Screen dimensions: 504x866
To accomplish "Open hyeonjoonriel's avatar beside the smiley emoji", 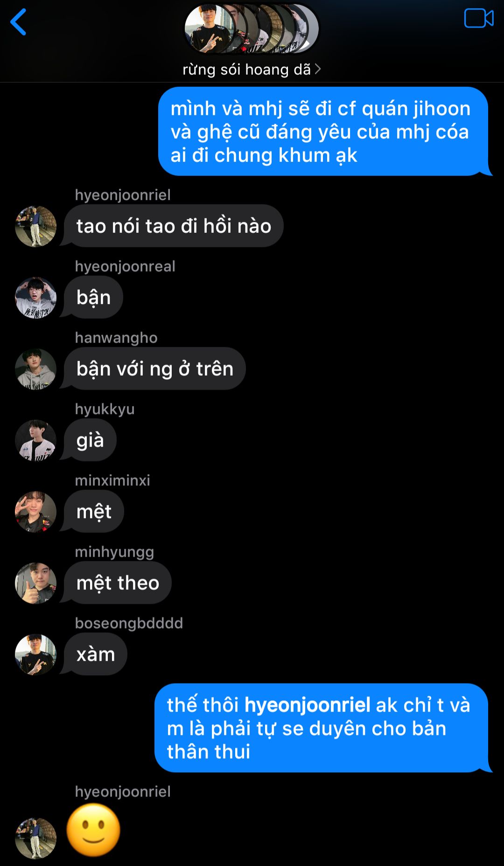I will pyautogui.click(x=36, y=838).
